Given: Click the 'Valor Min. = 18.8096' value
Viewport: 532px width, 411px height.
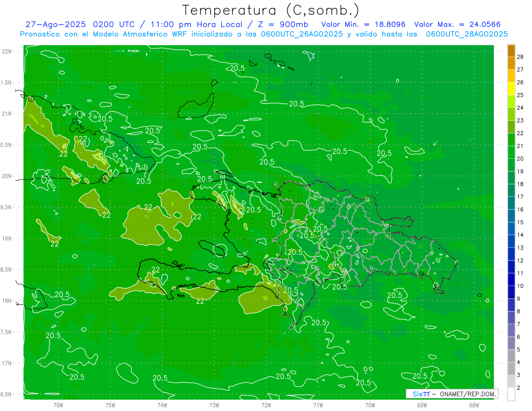Looking at the screenshot, I should point(363,24).
